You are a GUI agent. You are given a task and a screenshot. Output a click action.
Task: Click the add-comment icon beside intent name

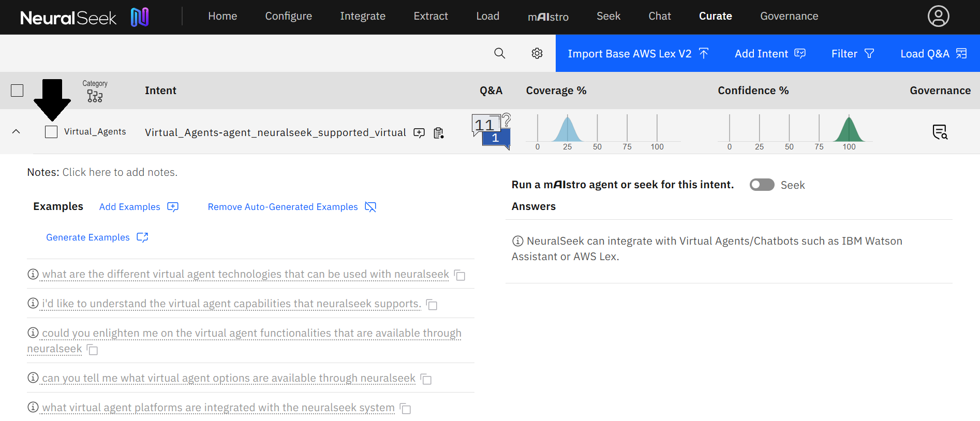[x=419, y=133]
